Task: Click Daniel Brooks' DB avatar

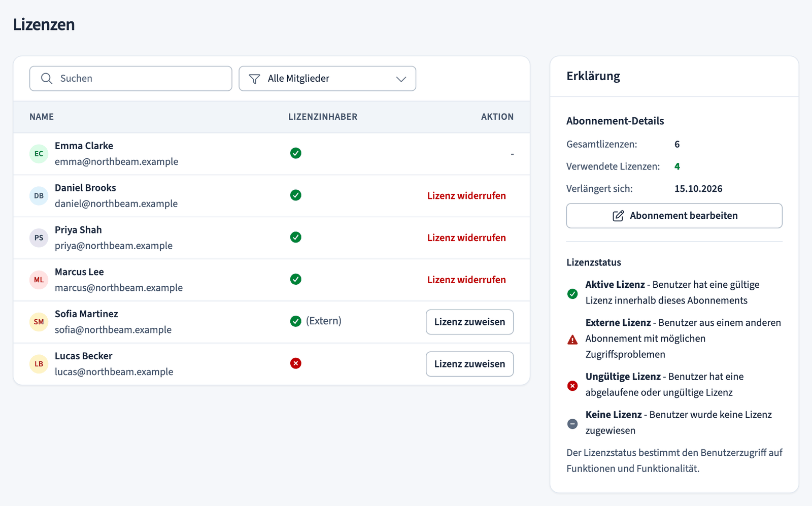Action: [39, 196]
